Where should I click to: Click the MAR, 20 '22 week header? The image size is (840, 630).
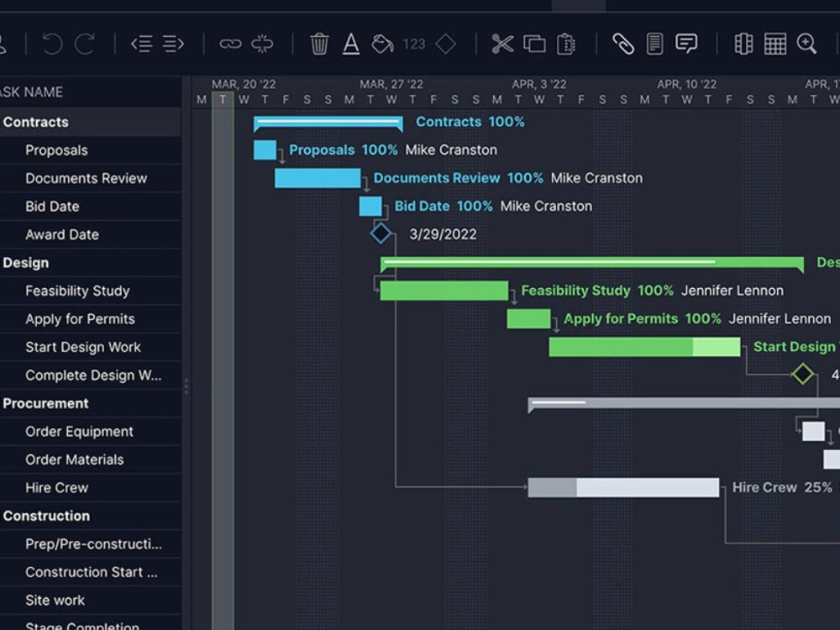pyautogui.click(x=244, y=85)
